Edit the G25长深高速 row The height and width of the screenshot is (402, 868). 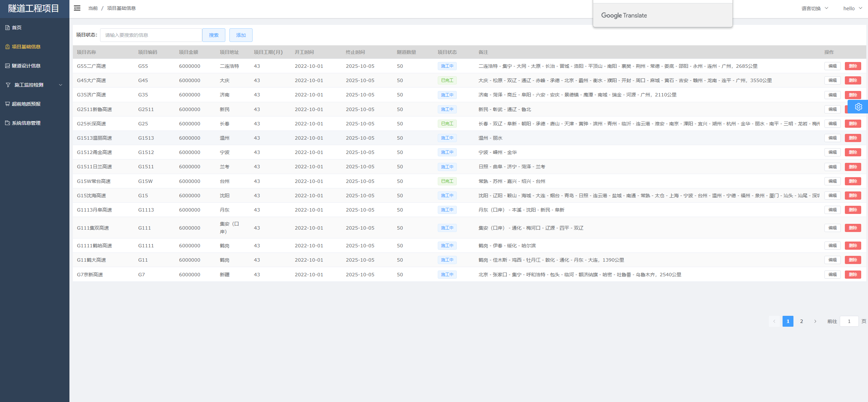click(833, 124)
